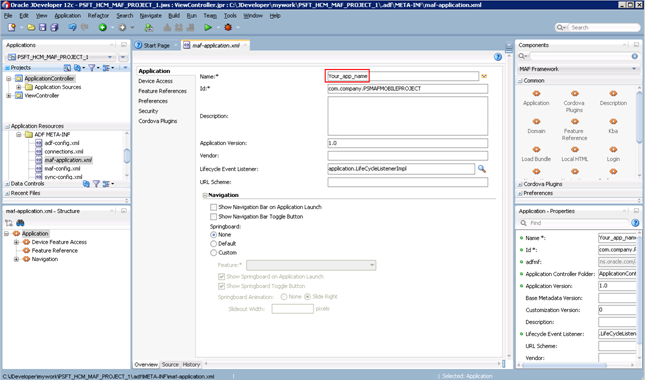Toggle Show Springboard Toggle Button checkbox

point(221,286)
